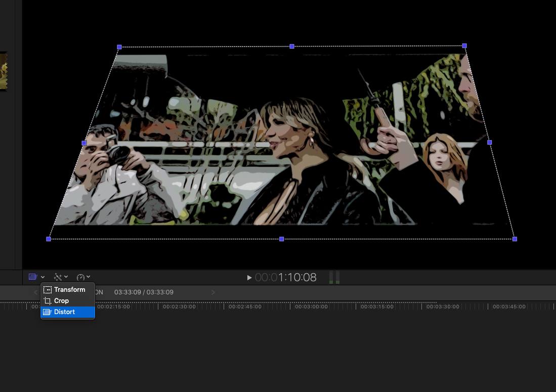
Task: Select the right-middle distort edge handle
Action: [x=490, y=142]
